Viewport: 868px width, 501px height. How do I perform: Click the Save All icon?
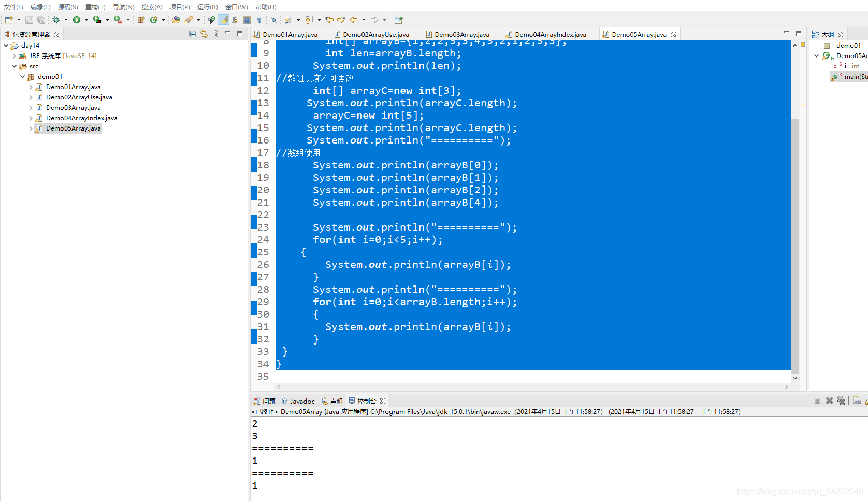[x=41, y=20]
